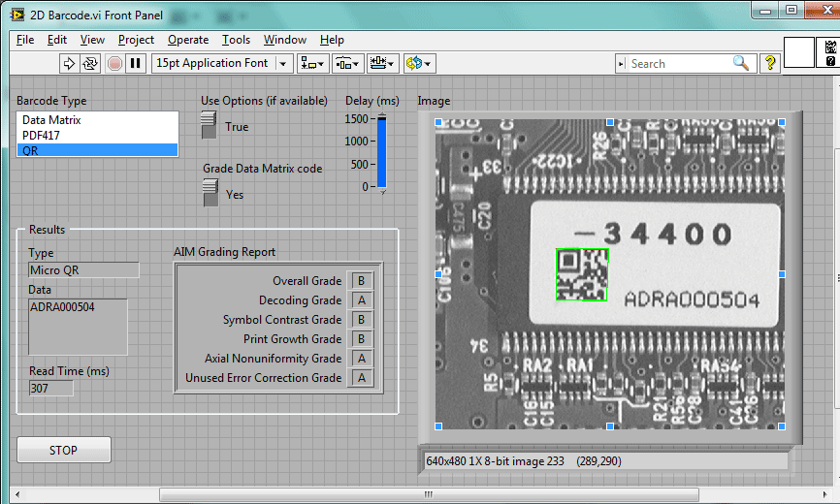Open the Reorder objects toolbar menu
Image resolution: width=840 pixels, height=504 pixels.
click(x=419, y=63)
